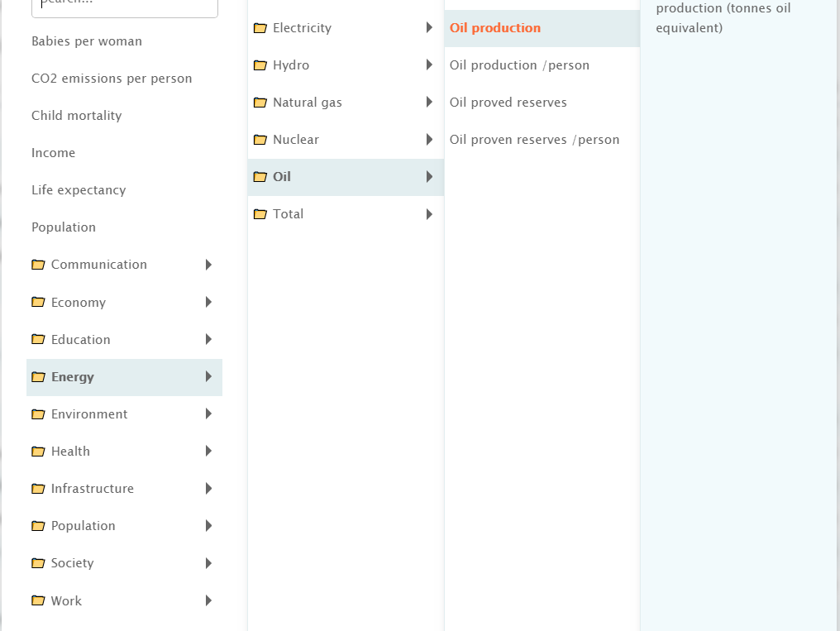Click the Population folder icon
840x631 pixels.
coord(38,526)
